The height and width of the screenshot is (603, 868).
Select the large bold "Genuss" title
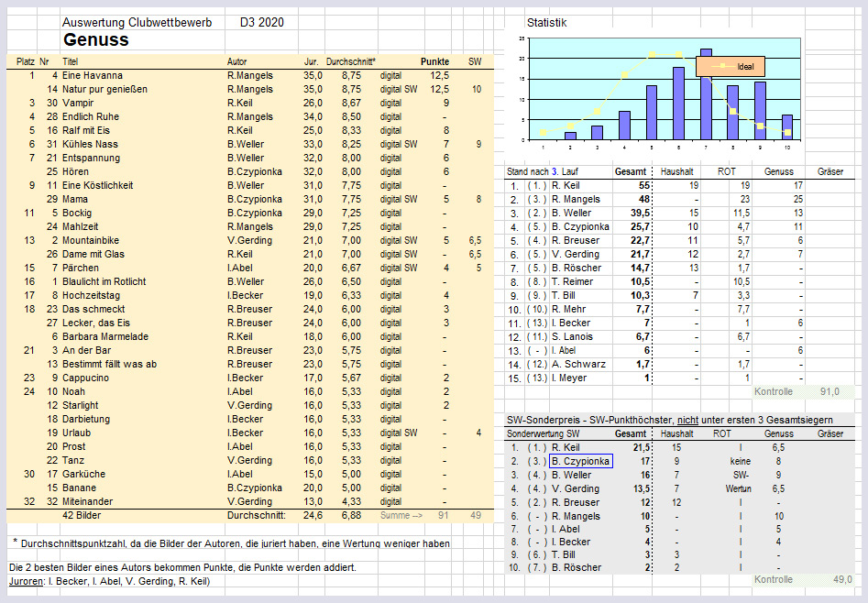[95, 40]
